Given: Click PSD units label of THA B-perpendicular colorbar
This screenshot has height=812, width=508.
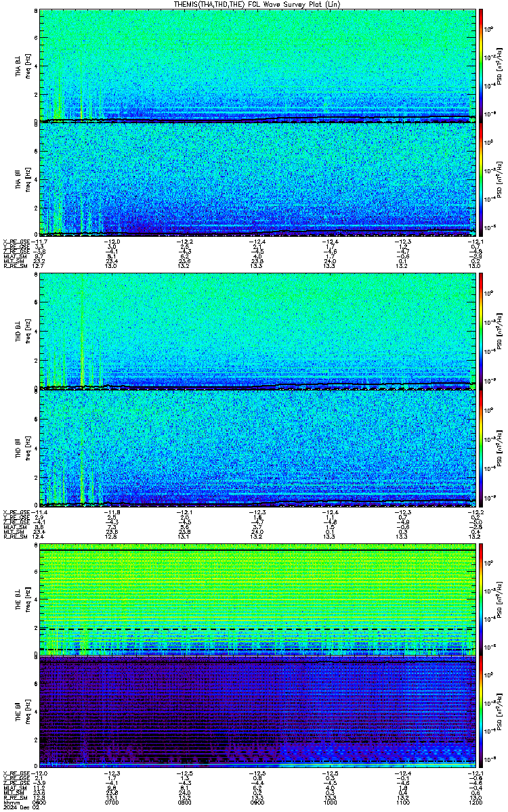Looking at the screenshot, I should [499, 66].
